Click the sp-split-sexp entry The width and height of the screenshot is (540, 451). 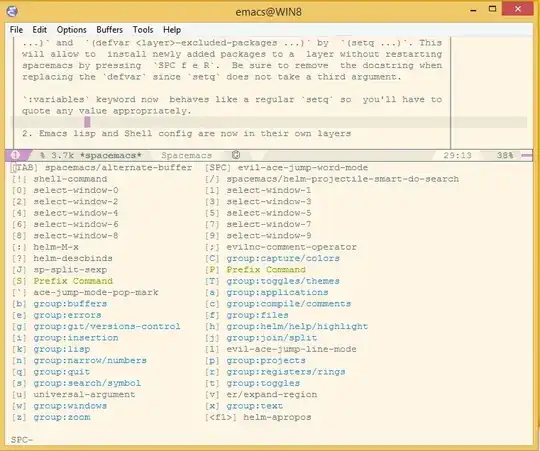pos(70,270)
